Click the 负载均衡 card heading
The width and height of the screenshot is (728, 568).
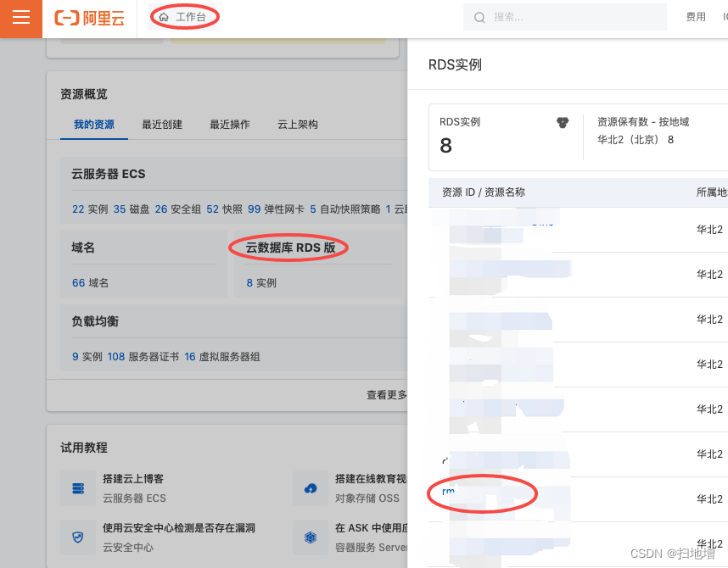[x=95, y=321]
